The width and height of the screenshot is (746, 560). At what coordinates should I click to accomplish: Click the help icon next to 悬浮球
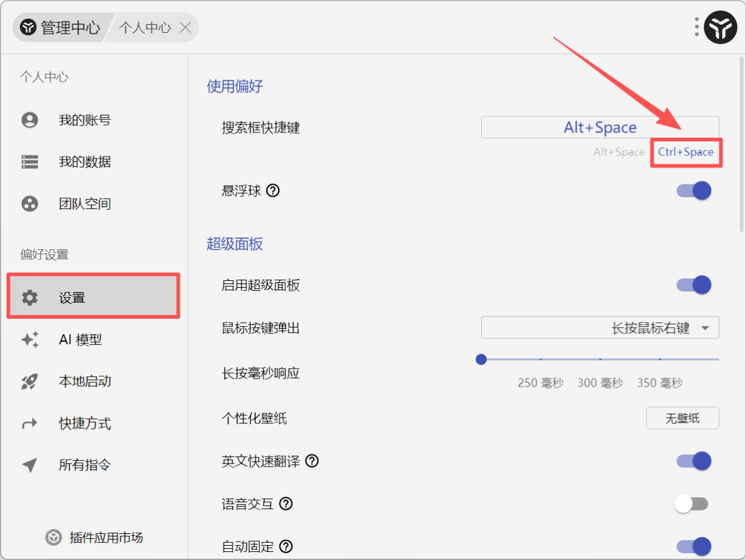click(273, 191)
